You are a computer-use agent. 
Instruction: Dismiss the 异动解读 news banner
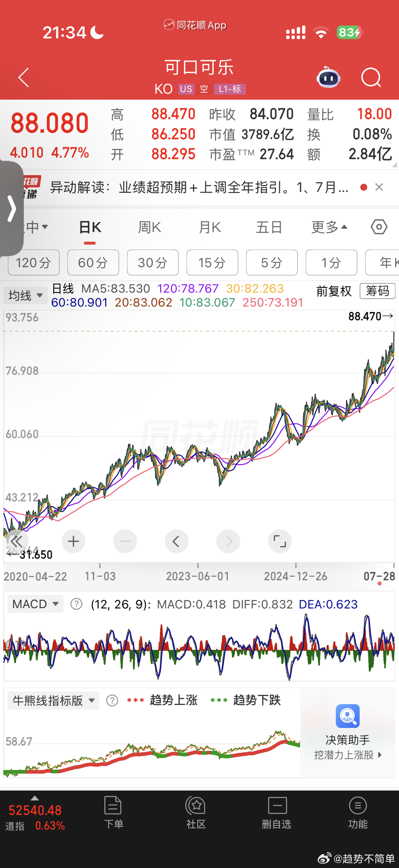(x=379, y=187)
